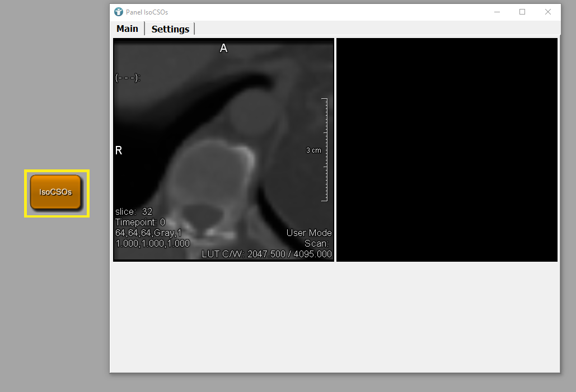Click the 'Timepoint: 0' annotation
The height and width of the screenshot is (392, 576).
pyautogui.click(x=140, y=222)
